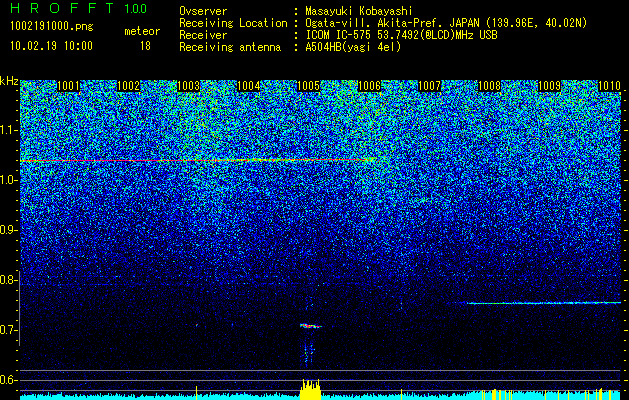Click the bright meteor echo at 0.7 kHz
Image resolution: width=629 pixels, height=400 pixels.
311,326
